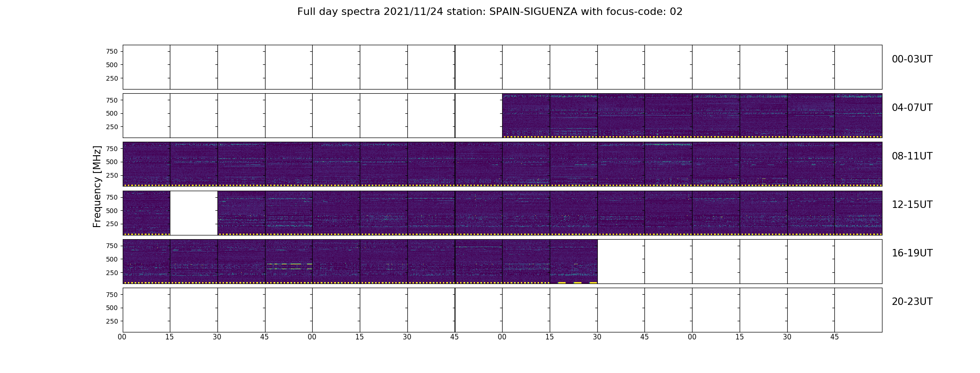Click the rightmost '45' time axis label

pos(834,337)
